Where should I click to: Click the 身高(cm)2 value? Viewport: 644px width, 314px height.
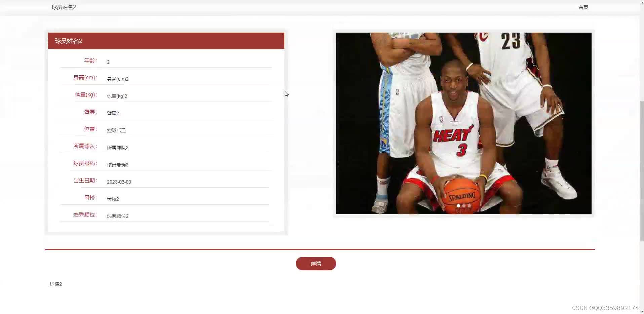click(118, 79)
